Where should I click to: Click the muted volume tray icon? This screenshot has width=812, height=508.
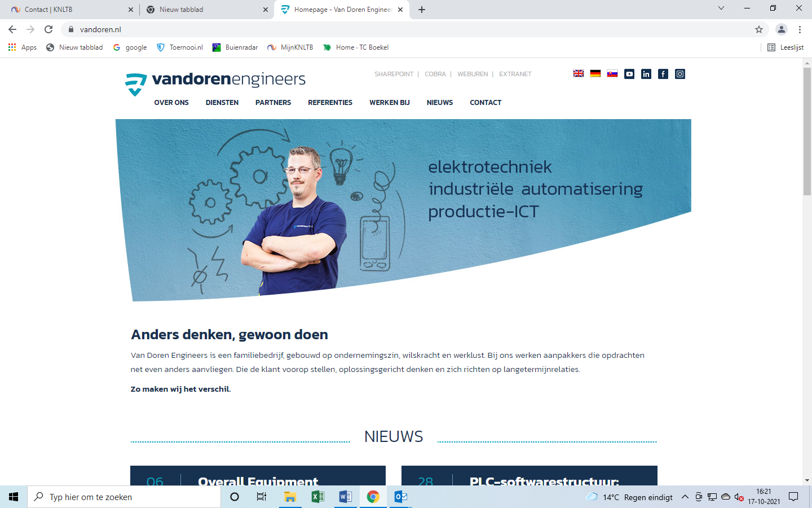click(739, 497)
